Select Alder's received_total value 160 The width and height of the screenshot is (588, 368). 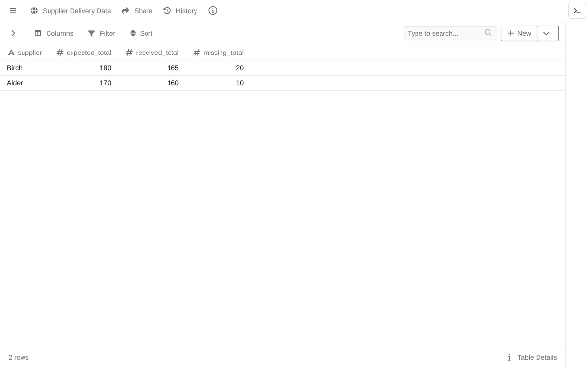[x=172, y=83]
